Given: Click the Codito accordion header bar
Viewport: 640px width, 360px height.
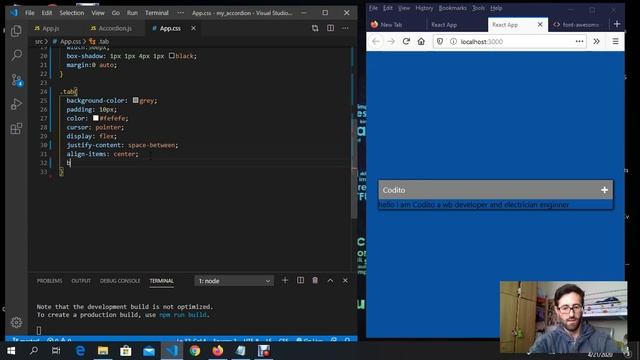Looking at the screenshot, I should click(496, 190).
